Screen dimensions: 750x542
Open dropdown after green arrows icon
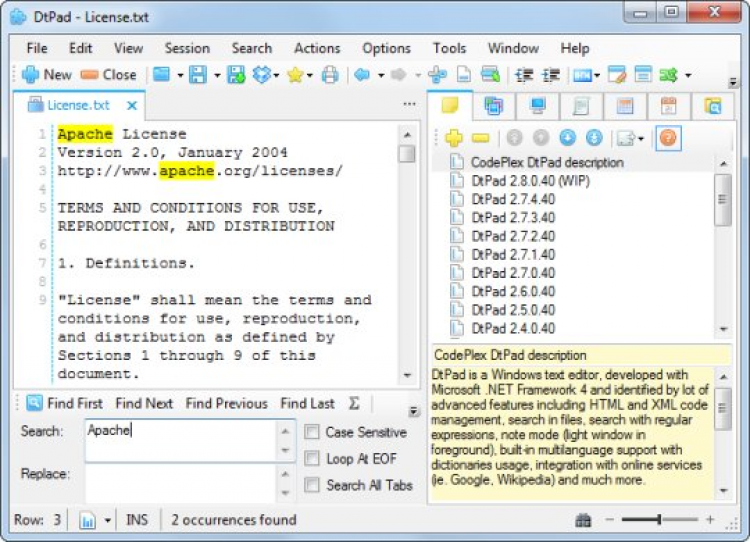pyautogui.click(x=688, y=75)
